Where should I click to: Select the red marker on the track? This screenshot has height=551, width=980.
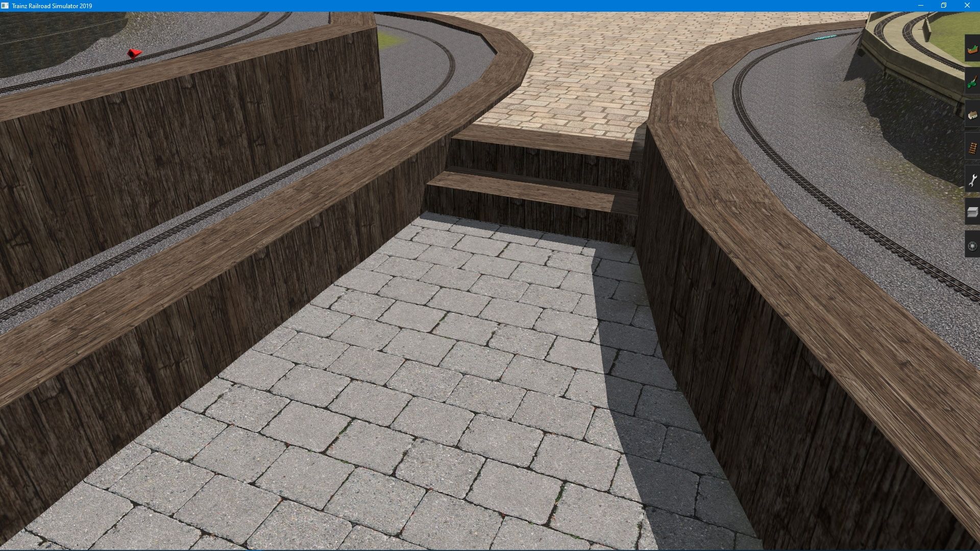134,53
